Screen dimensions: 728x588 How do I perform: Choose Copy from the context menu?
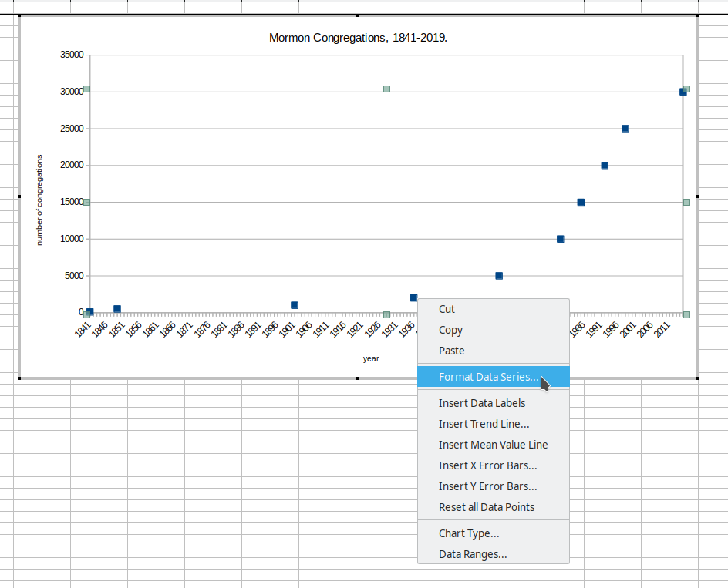pyautogui.click(x=493, y=330)
